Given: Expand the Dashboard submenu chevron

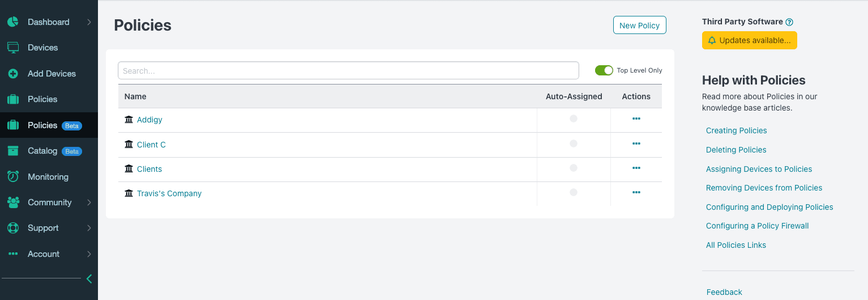Looking at the screenshot, I should (x=89, y=22).
